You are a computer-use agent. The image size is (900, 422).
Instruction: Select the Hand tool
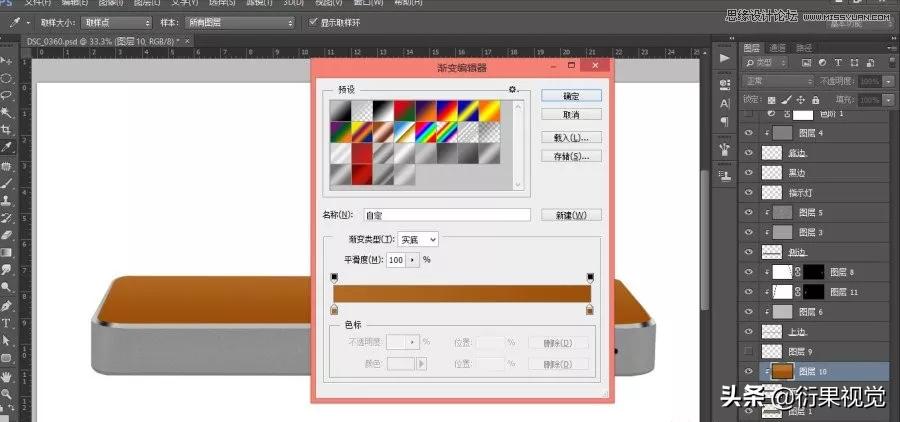pyautogui.click(x=7, y=376)
